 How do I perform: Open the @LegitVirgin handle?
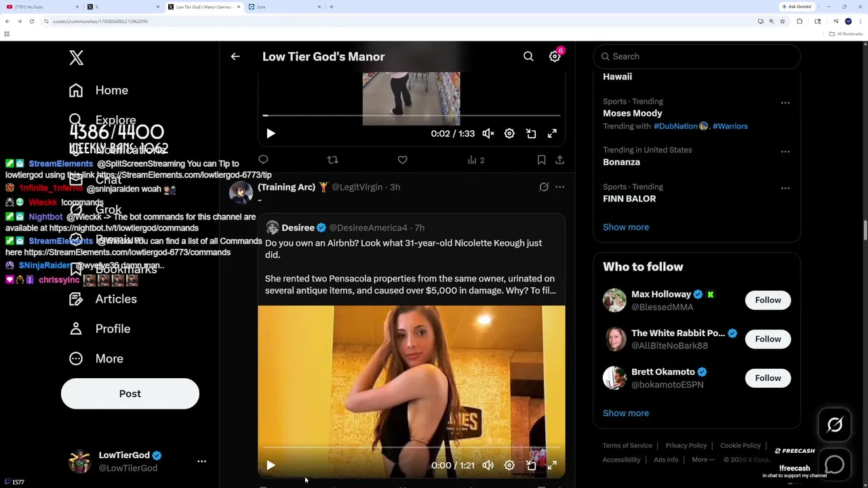click(x=357, y=187)
